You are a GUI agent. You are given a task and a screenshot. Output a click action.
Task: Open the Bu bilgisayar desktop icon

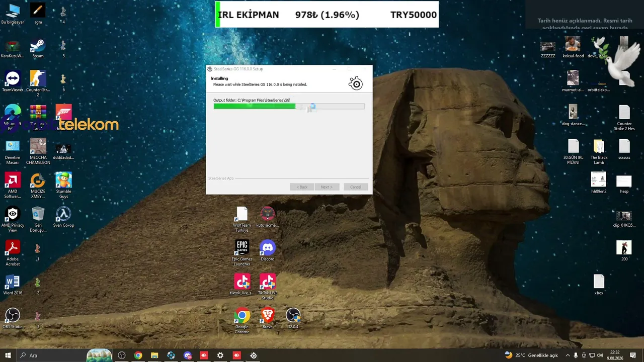point(13,14)
